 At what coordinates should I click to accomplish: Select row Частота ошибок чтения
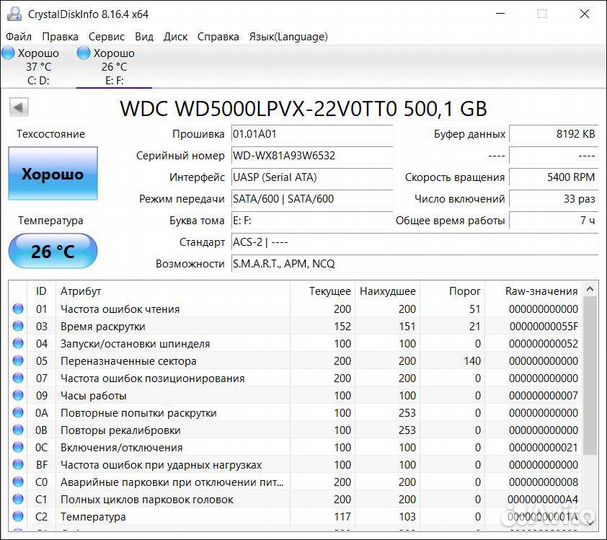point(296,309)
